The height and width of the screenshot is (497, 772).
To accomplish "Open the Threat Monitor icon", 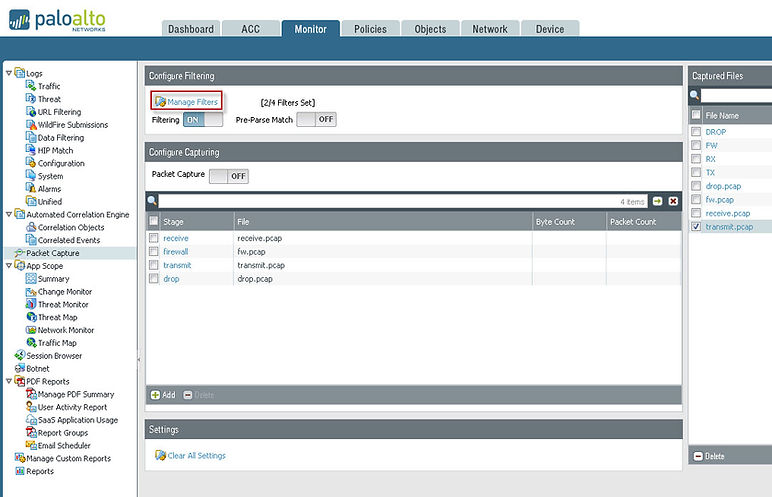I will (31, 304).
